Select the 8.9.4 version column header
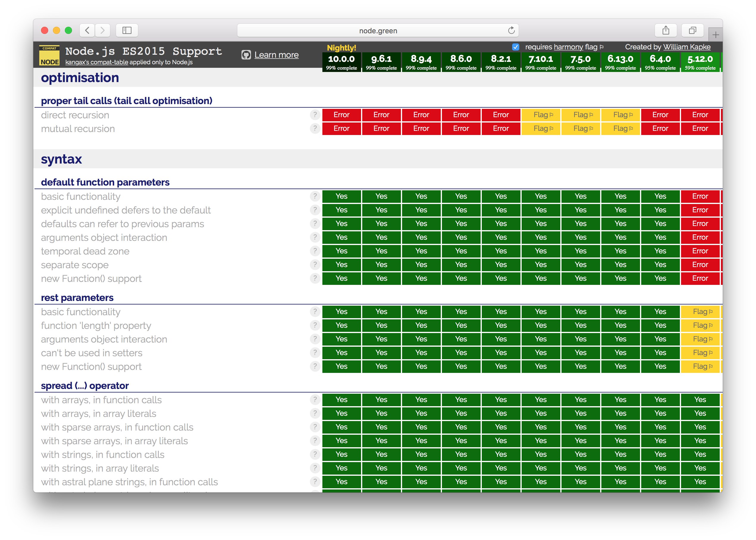This screenshot has width=756, height=540. click(x=421, y=62)
